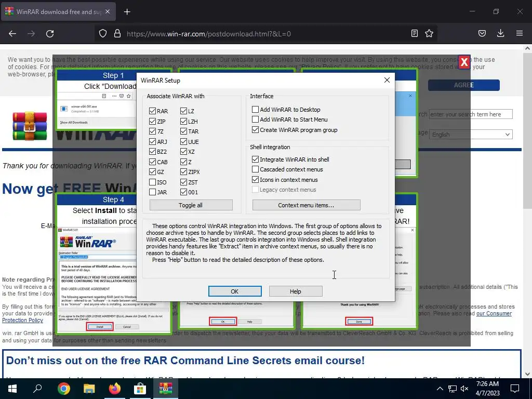Open Context menu items dialog

(x=306, y=205)
